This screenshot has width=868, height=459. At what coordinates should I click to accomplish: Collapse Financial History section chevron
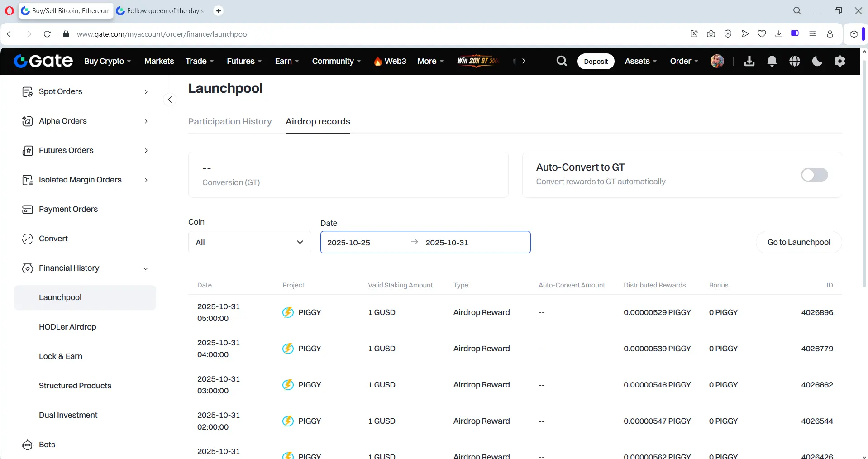[x=146, y=268]
